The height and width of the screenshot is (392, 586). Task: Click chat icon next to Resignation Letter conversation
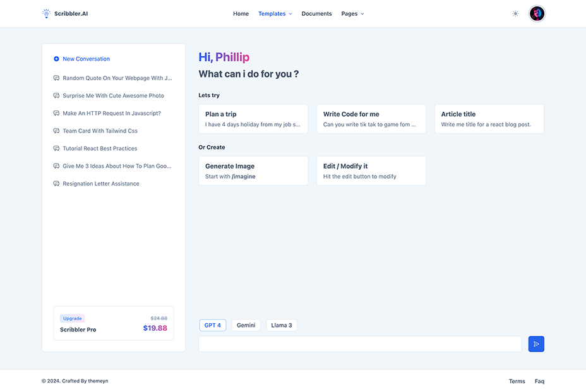click(x=56, y=184)
